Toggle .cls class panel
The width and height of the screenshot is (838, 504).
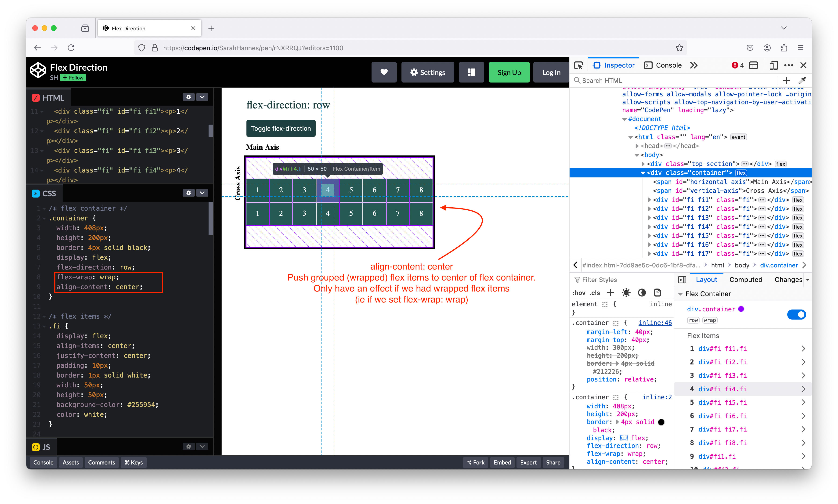595,293
